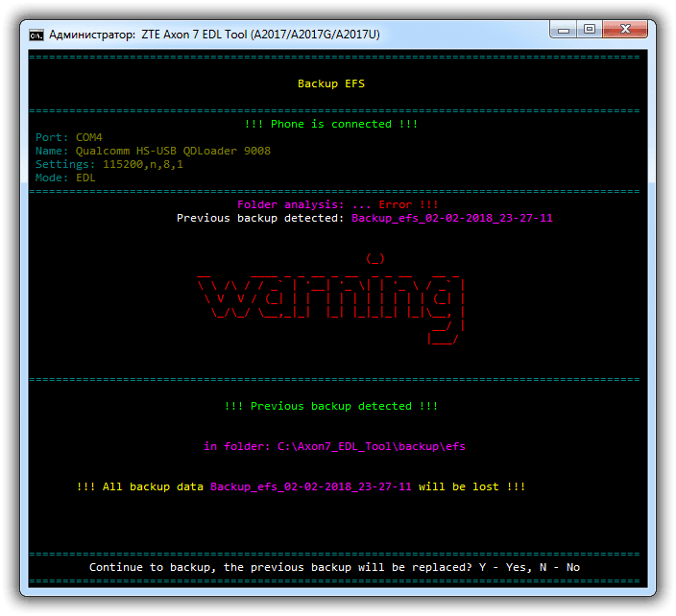
Task: Maximize the EDL Tool console window
Action: (x=590, y=30)
